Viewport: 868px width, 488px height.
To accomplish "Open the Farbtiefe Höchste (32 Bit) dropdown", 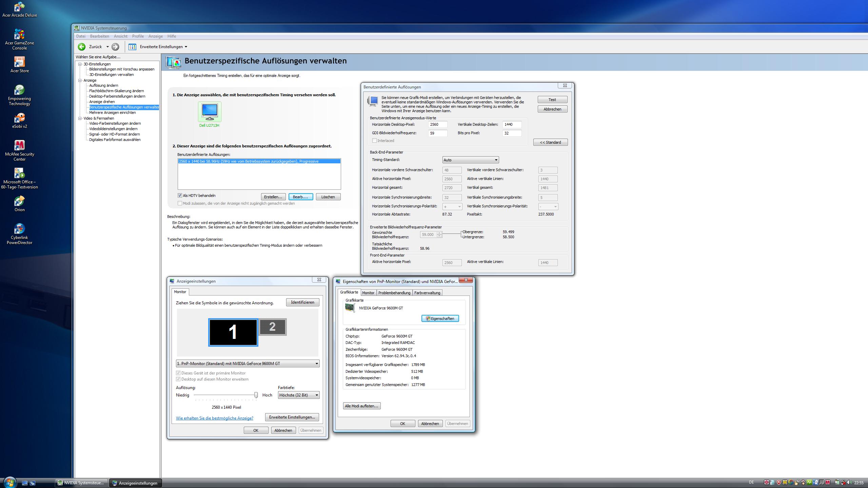I will (x=298, y=395).
